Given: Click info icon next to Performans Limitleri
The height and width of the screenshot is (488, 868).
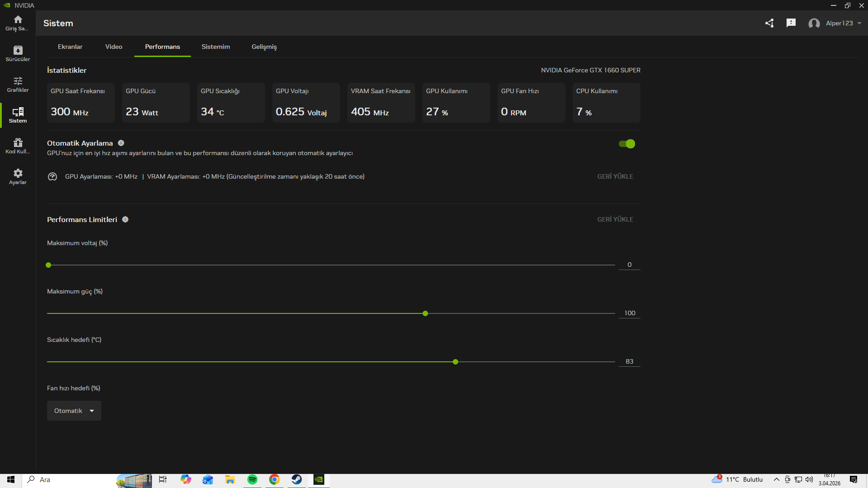Looking at the screenshot, I should point(125,219).
